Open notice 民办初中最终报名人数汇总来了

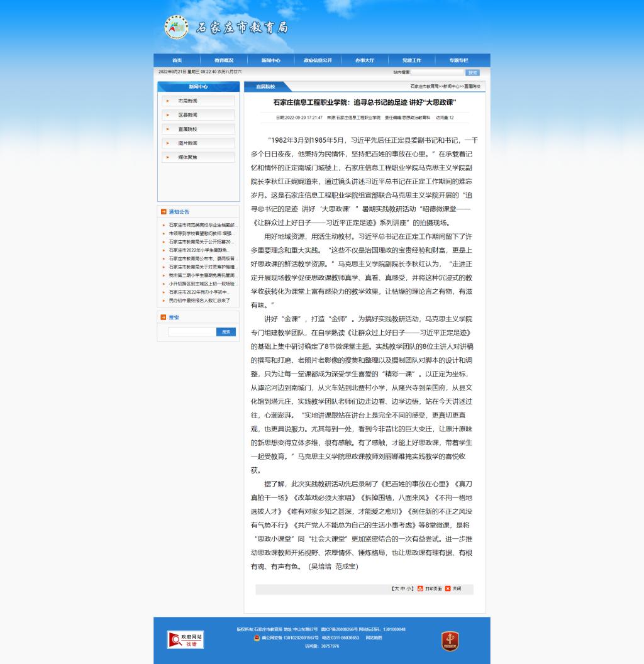199,301
